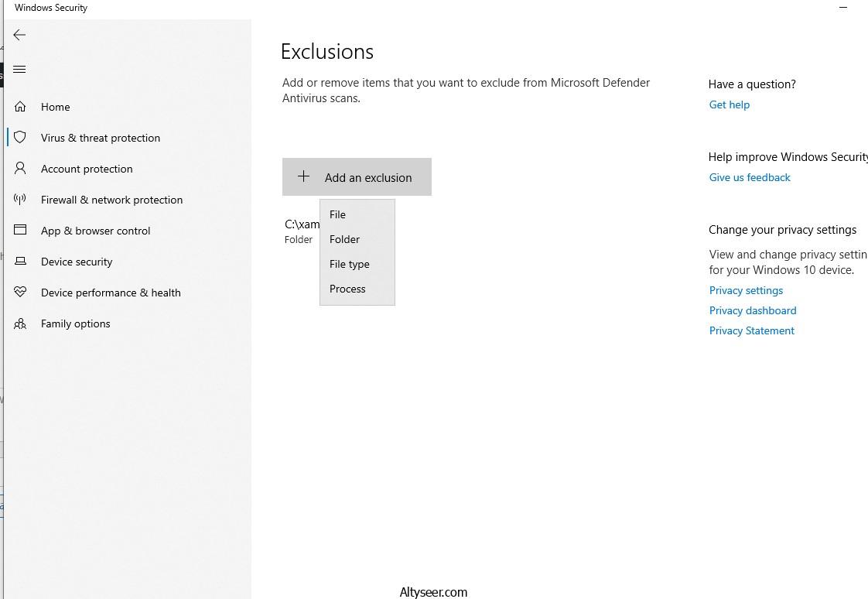
Task: Click the Give us feedback link
Action: coord(749,177)
